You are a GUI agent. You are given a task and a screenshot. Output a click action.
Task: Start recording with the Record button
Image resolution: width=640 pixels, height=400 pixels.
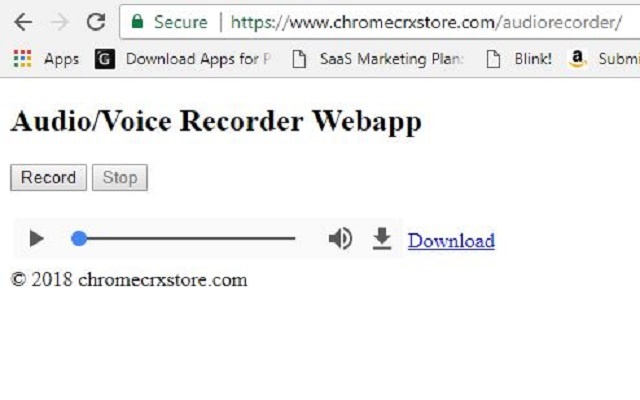click(49, 178)
